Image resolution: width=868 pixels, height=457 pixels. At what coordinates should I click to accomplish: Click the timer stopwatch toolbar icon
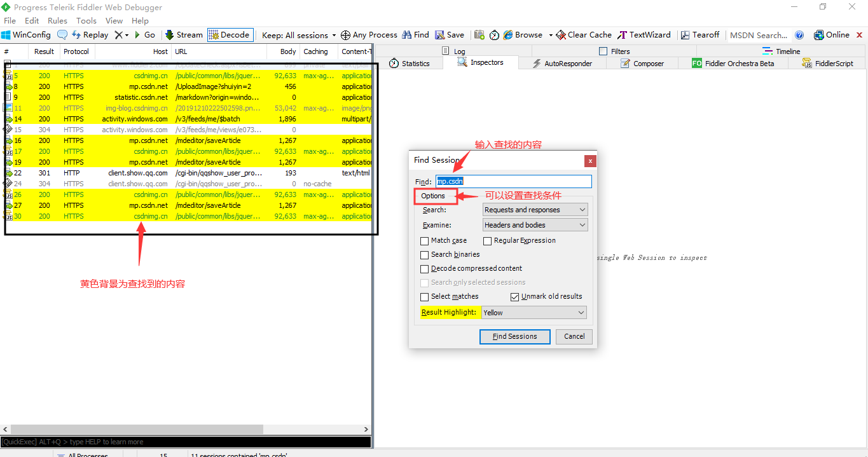click(495, 35)
